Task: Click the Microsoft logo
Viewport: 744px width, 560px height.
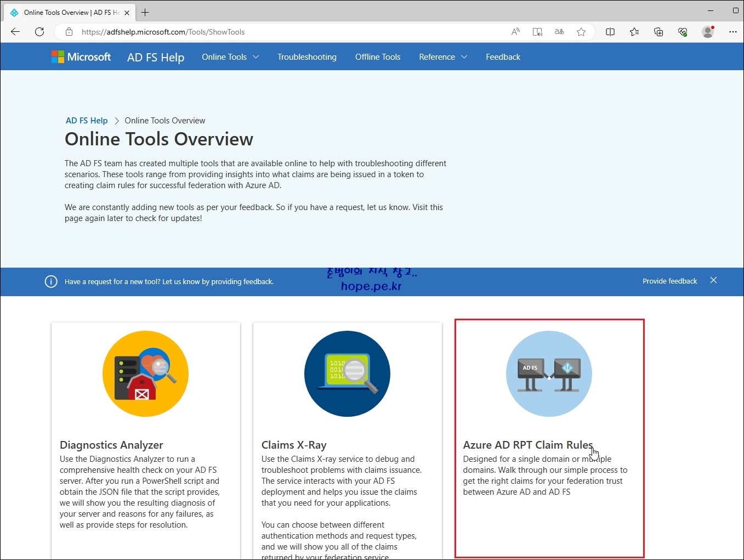Action: (81, 56)
